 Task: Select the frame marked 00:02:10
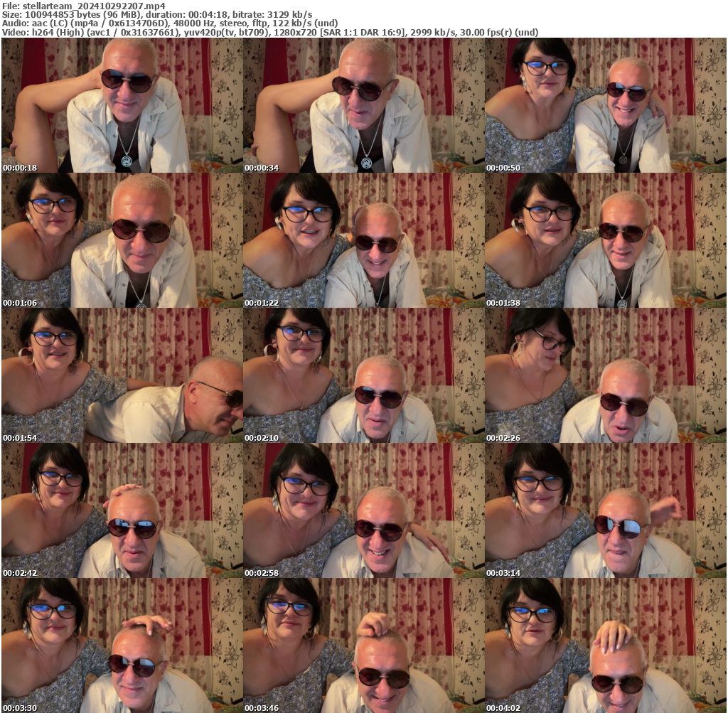click(363, 375)
